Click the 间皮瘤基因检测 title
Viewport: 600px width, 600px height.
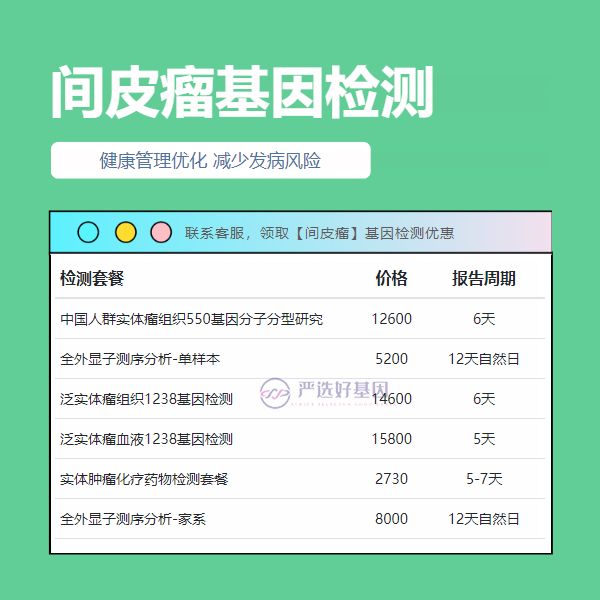(x=241, y=95)
